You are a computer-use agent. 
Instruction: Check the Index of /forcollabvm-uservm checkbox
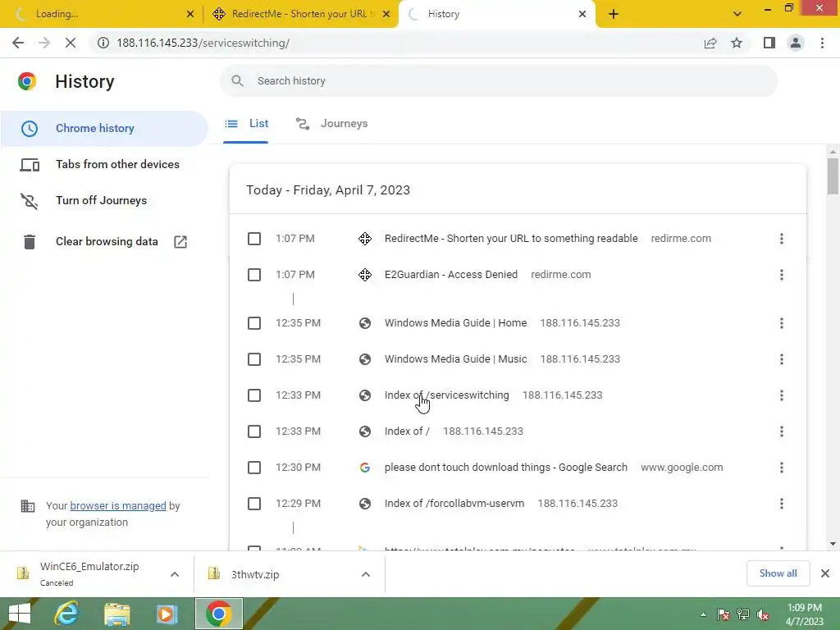tap(254, 504)
